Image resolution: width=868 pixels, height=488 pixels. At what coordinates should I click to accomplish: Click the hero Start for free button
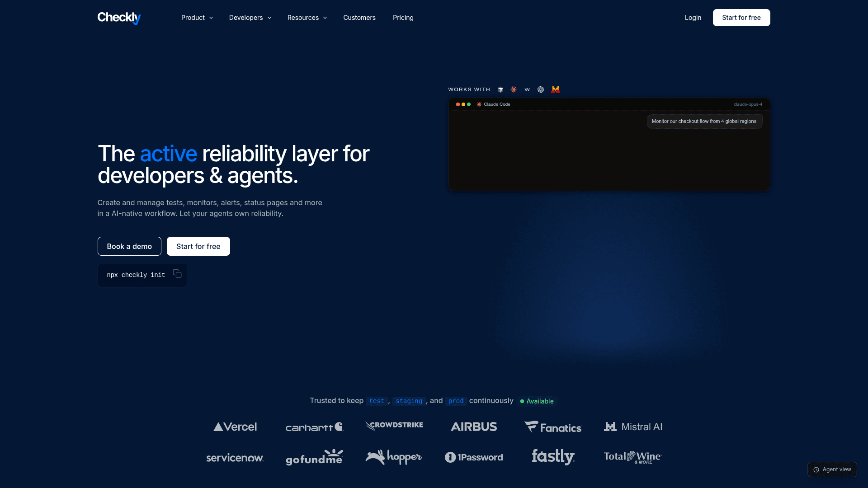point(198,246)
